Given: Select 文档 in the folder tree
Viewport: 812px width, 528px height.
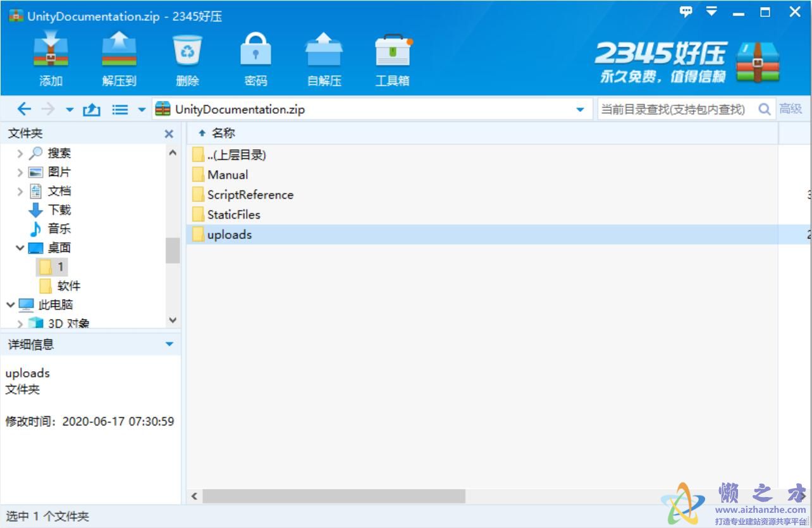Looking at the screenshot, I should pos(59,191).
